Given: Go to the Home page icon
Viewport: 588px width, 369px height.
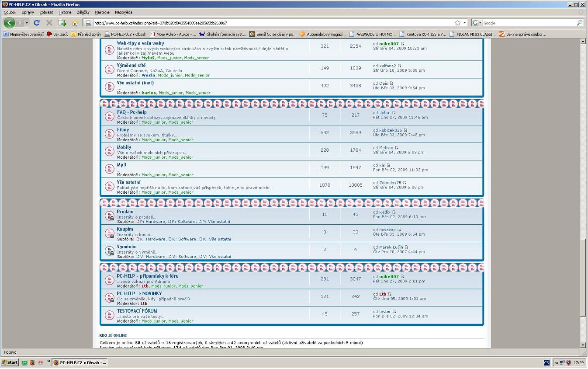Looking at the screenshot, I should tap(75, 23).
